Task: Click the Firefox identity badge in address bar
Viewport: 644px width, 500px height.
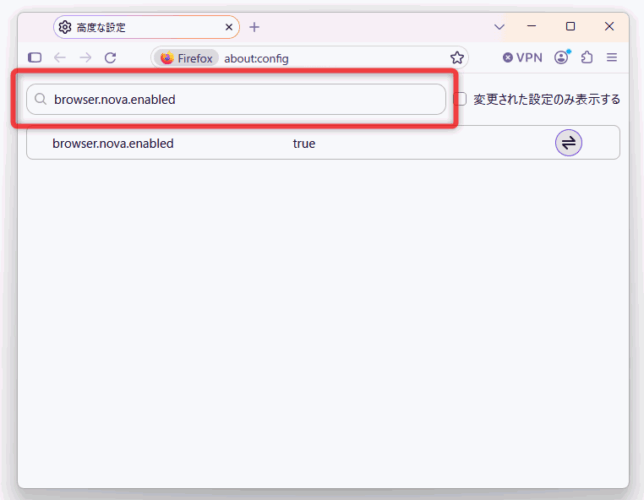Action: tap(187, 58)
